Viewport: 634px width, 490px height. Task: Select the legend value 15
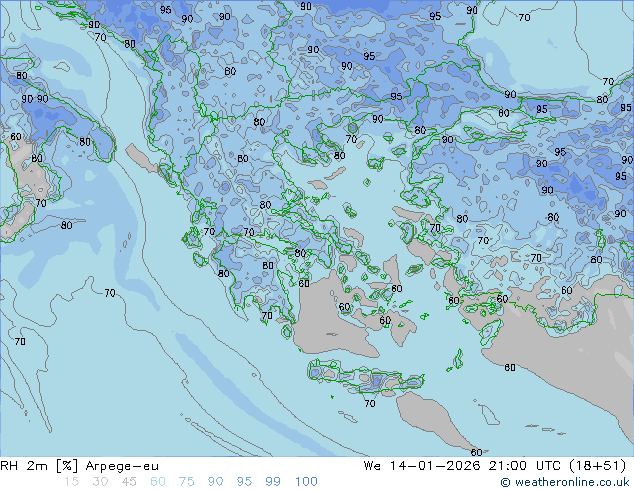[x=71, y=482]
